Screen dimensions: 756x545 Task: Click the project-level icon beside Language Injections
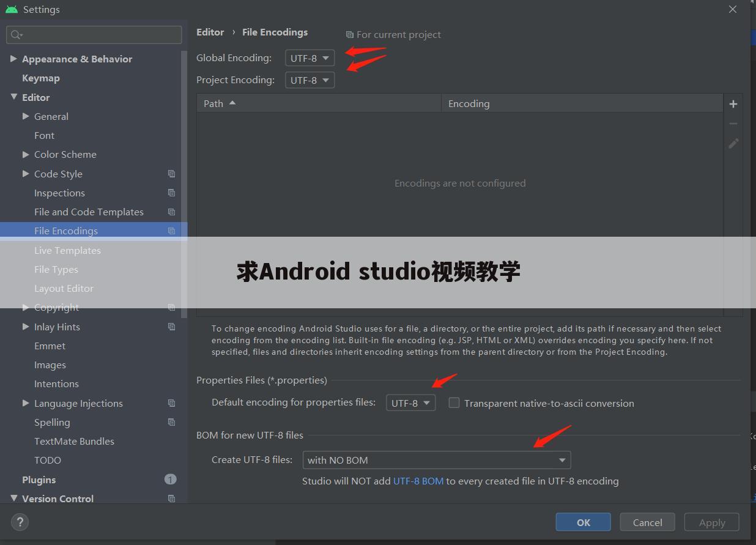point(171,403)
